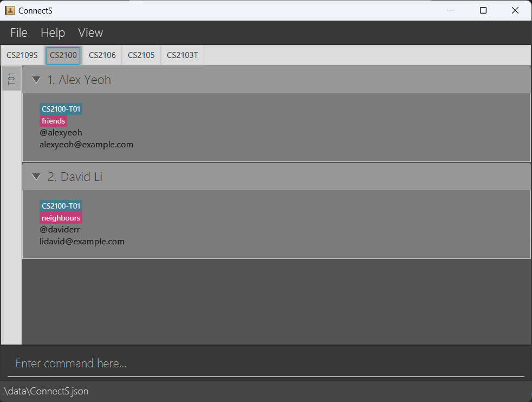Click the file path in the status bar
Viewport: 532px width, 402px height.
46,391
